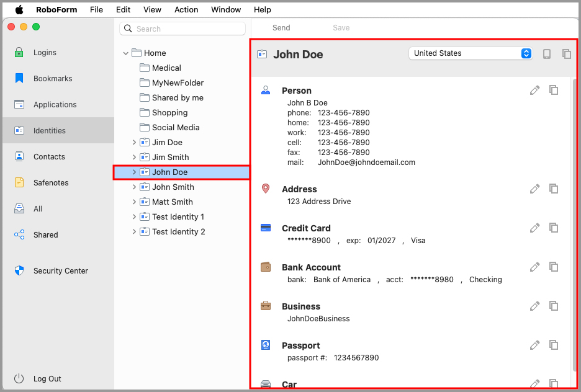The height and width of the screenshot is (392, 581).
Task: Click the JohnDoeBusiness text
Action: (318, 318)
